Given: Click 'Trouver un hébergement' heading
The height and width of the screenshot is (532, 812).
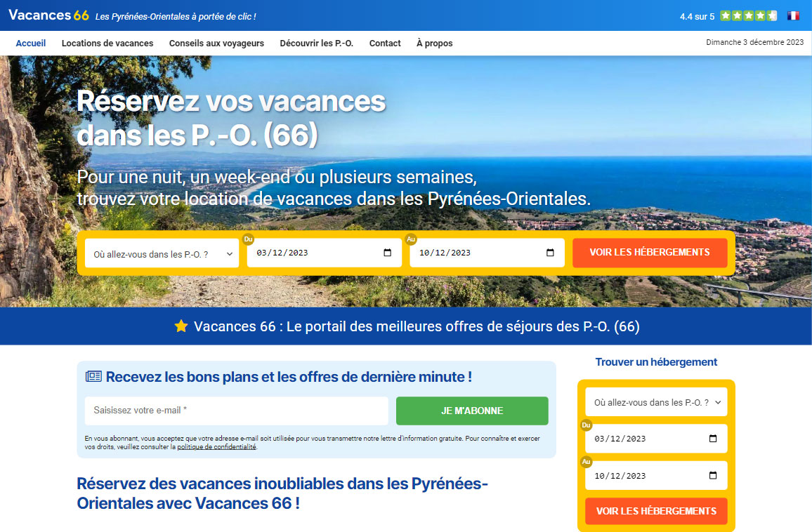Looking at the screenshot, I should coord(656,361).
